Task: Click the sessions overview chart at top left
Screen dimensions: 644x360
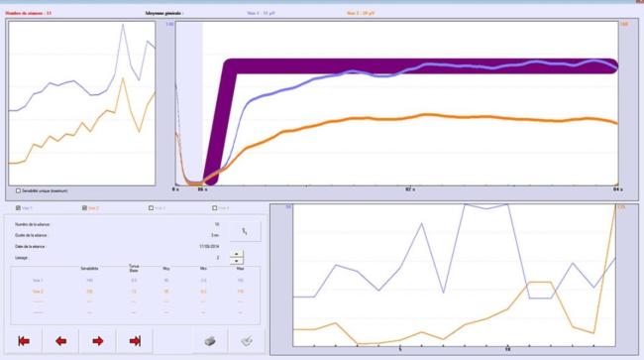Action: click(81, 103)
